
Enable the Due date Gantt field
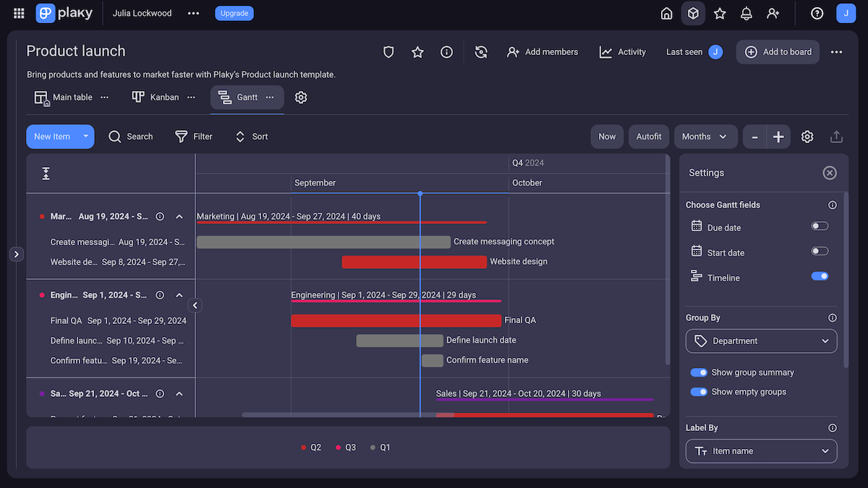tap(820, 226)
